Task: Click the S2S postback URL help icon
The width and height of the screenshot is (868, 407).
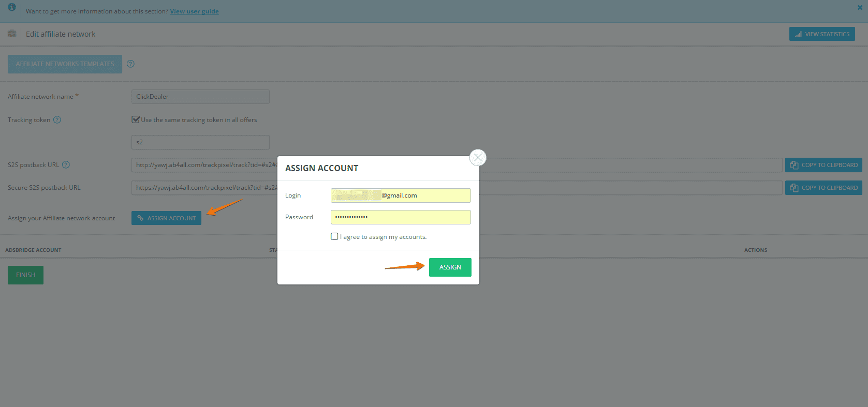Action: click(66, 165)
